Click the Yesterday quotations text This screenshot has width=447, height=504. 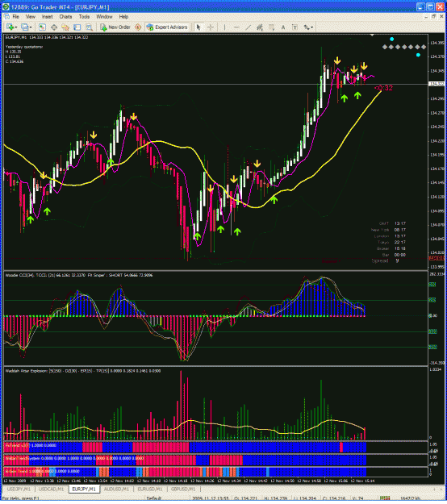click(x=24, y=47)
